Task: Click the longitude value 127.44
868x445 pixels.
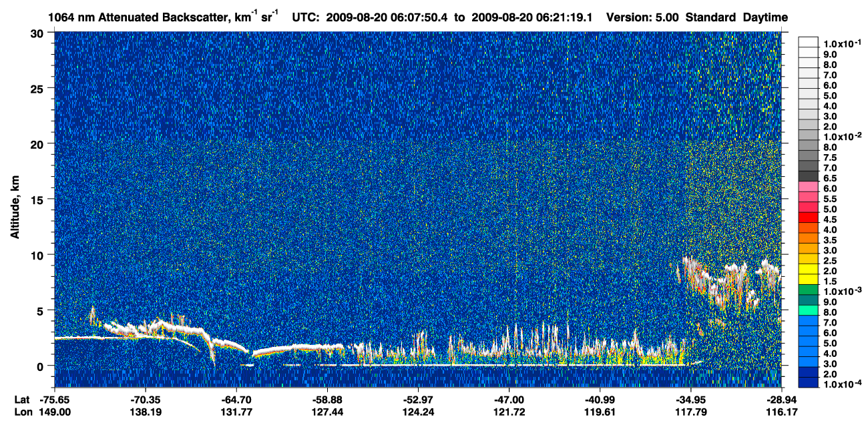Action: [x=327, y=412]
